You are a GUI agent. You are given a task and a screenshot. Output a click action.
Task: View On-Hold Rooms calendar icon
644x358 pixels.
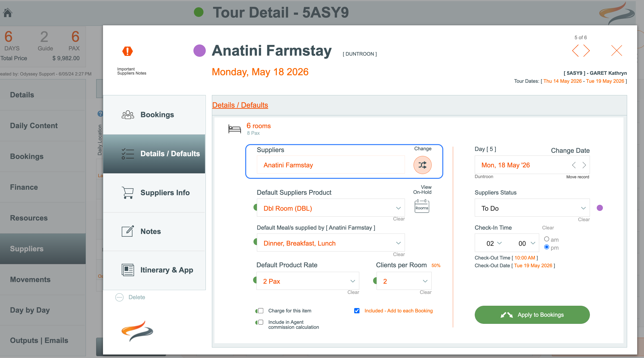[422, 206]
